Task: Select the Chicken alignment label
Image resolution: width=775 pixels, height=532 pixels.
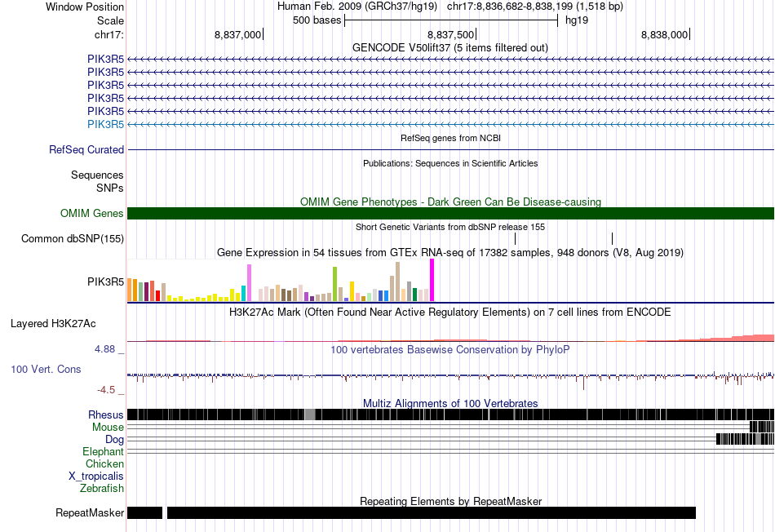Action: coord(104,464)
